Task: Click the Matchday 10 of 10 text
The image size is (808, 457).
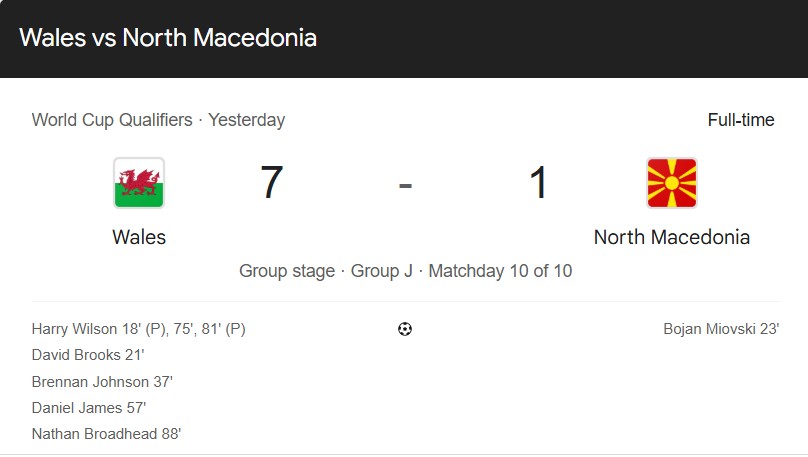Action: click(500, 271)
